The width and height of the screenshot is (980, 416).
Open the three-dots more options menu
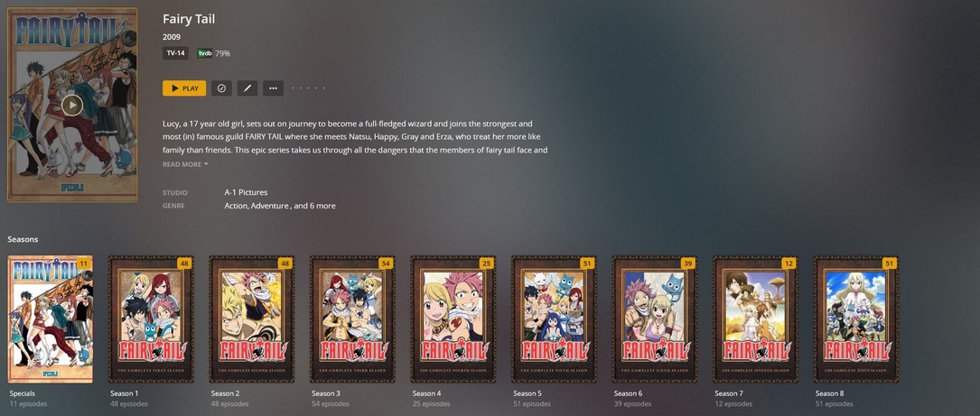[273, 88]
